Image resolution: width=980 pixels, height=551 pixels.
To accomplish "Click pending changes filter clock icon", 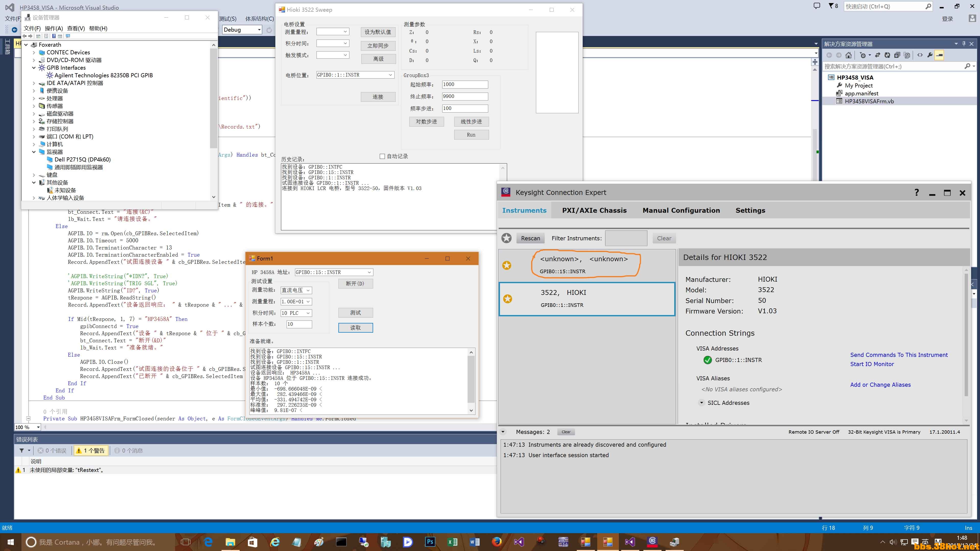I will tap(863, 55).
